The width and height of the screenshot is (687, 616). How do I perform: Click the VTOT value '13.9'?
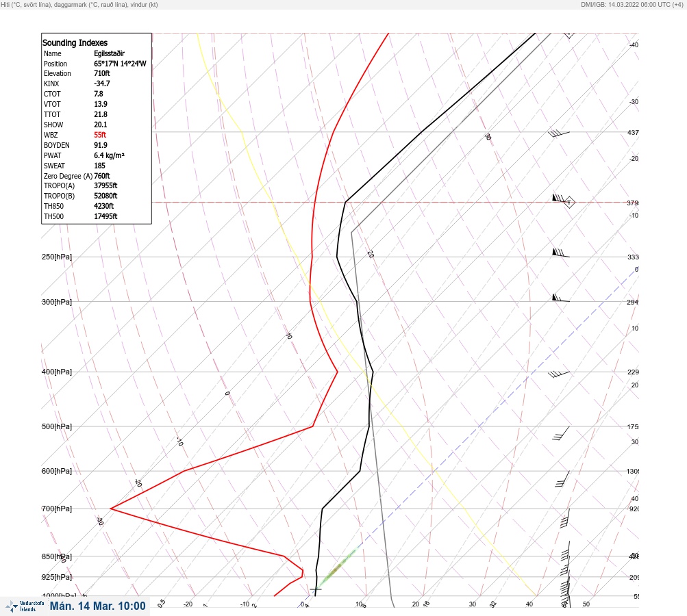click(100, 104)
